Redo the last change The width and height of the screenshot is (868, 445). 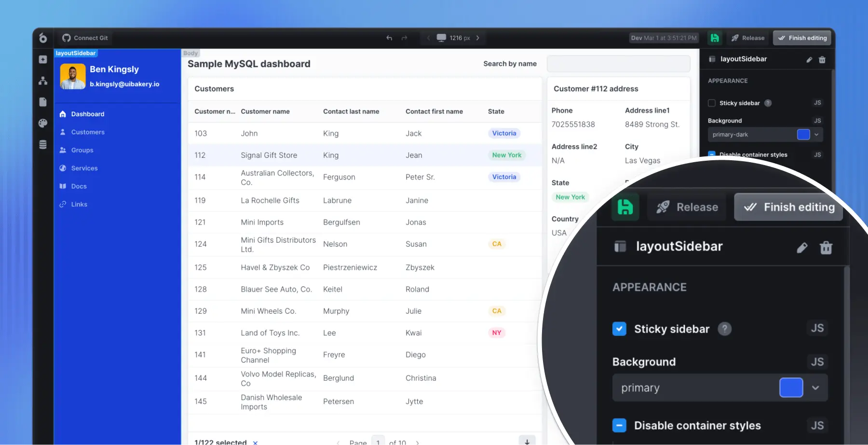pos(405,38)
